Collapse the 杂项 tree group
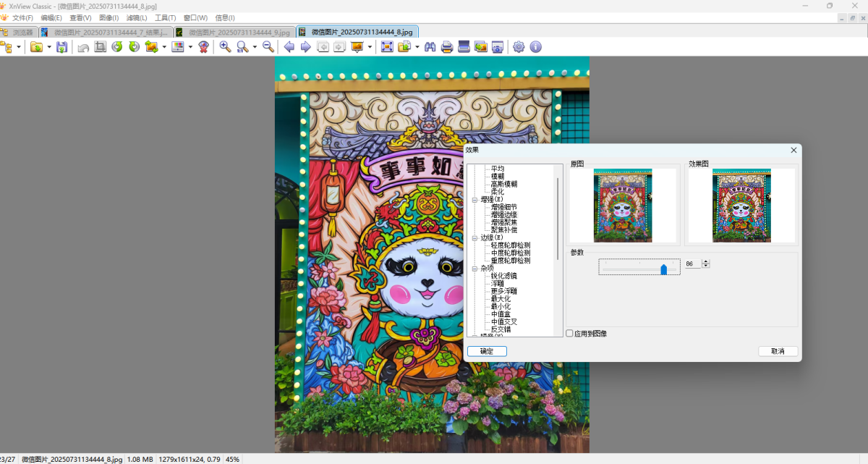Image resolution: width=868 pixels, height=464 pixels. point(475,269)
